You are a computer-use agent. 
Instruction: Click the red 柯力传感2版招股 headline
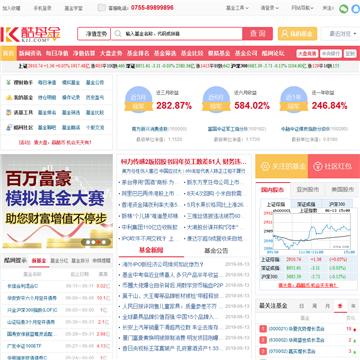click(x=184, y=162)
